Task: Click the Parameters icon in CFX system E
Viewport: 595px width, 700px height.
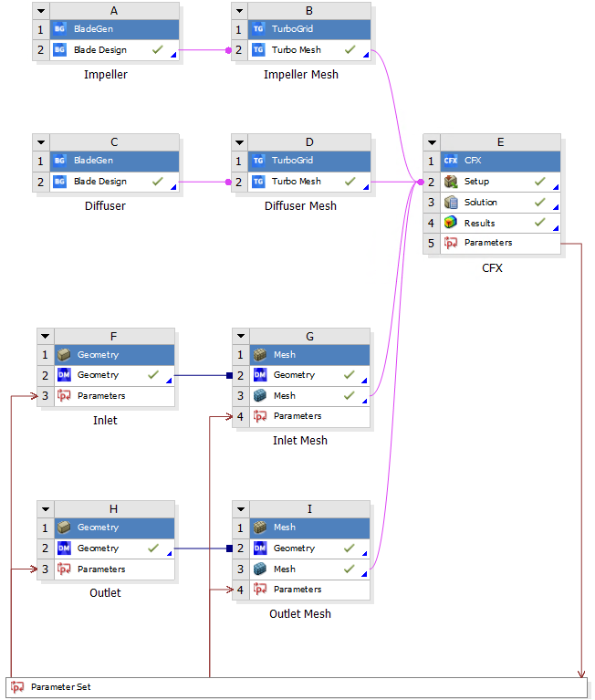Action: 451,244
